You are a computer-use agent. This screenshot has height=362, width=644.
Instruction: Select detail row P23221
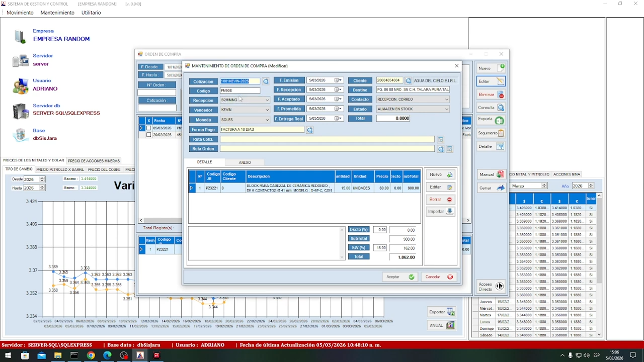tap(304, 188)
